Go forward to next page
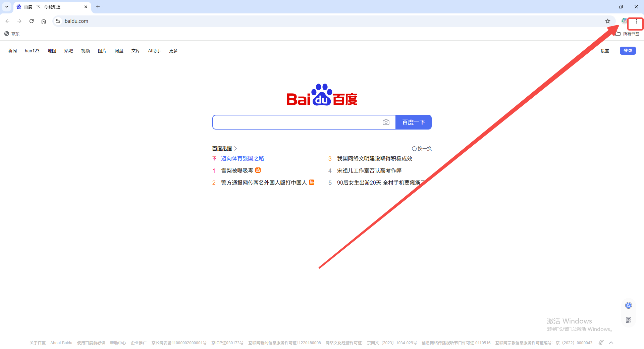644x349 pixels. 19,21
